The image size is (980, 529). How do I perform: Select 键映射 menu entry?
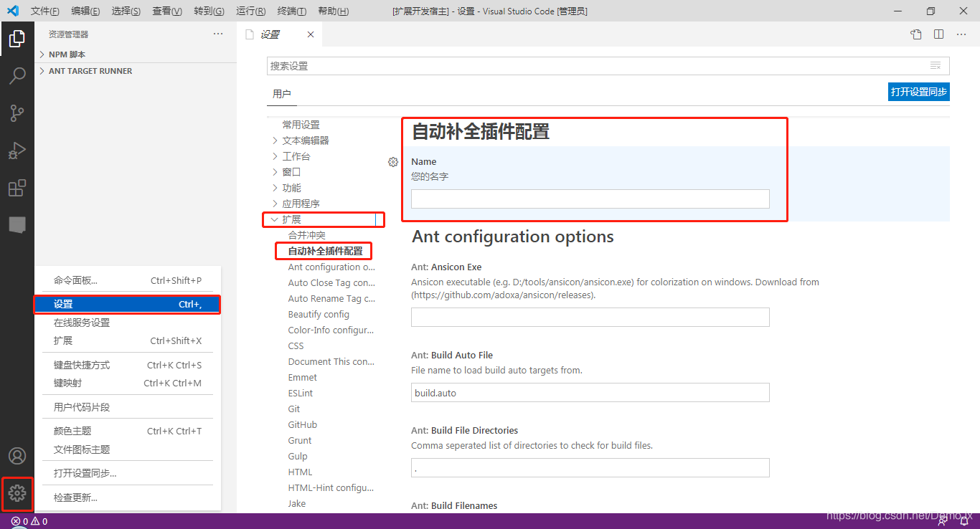click(128, 383)
